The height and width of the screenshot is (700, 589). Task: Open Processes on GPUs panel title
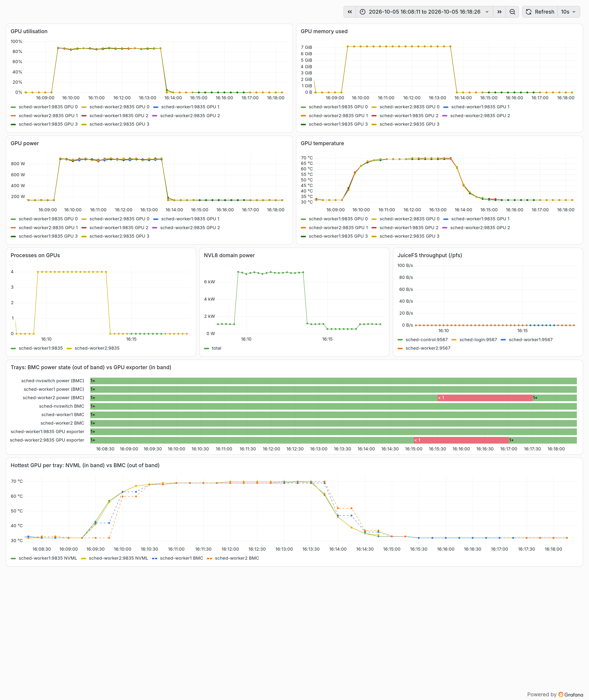[x=35, y=255]
